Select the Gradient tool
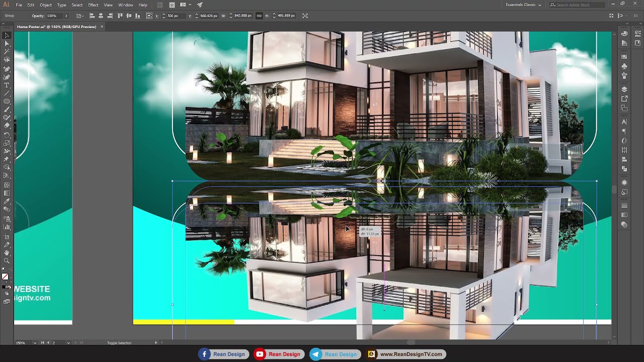644x362 pixels. 7,193
